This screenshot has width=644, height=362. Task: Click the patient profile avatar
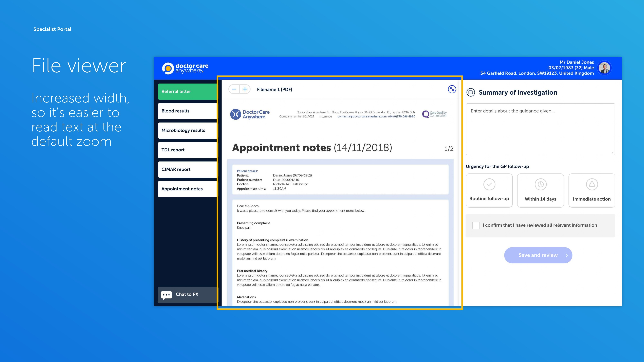pyautogui.click(x=604, y=68)
